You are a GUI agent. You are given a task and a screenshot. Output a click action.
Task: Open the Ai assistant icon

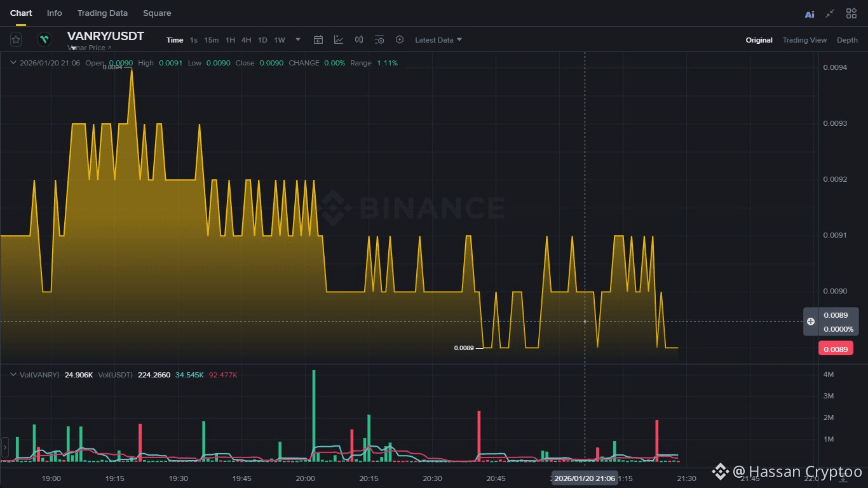tap(810, 13)
